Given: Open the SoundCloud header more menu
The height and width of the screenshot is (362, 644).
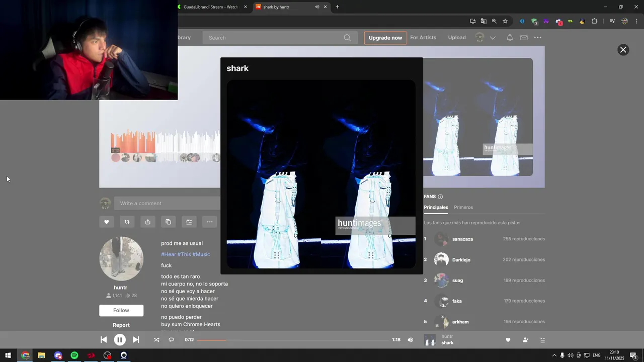Looking at the screenshot, I should pos(538,38).
